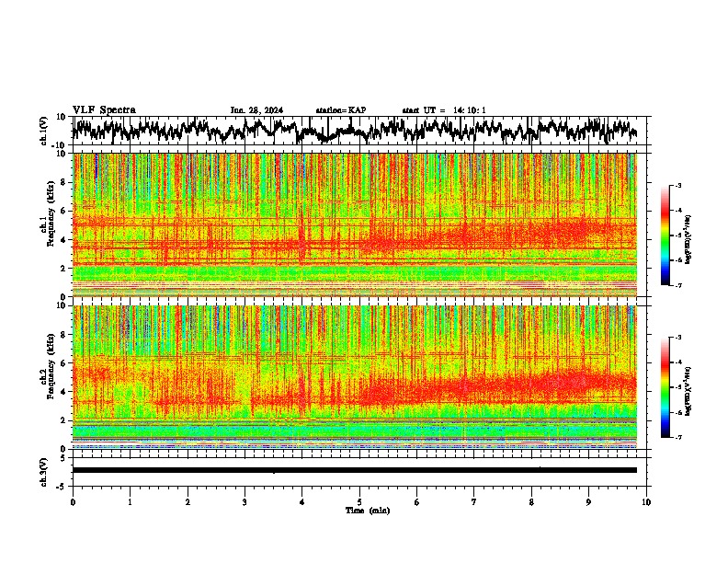728x563 pixels.
Task: Click the time axis end tick label "10"
Action: point(646,502)
